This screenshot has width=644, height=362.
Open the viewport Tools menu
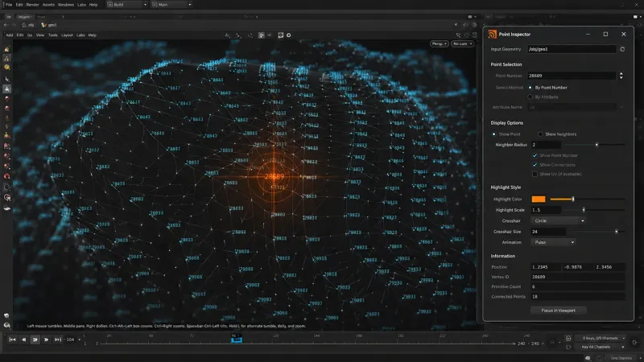point(53,35)
